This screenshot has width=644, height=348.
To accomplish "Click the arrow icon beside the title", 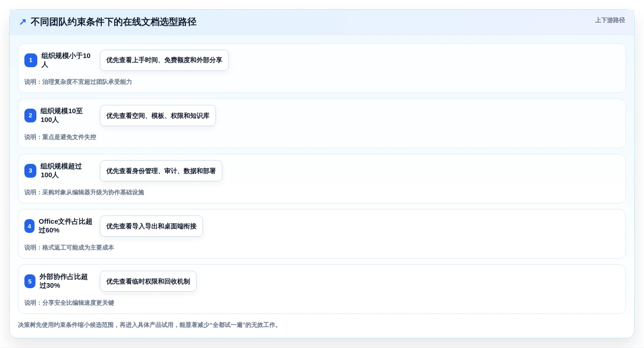I will click(23, 22).
